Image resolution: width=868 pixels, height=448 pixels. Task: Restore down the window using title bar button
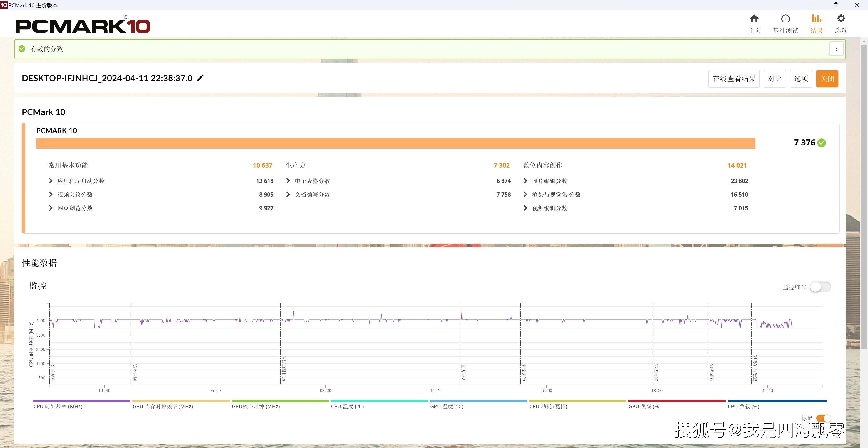(x=836, y=5)
